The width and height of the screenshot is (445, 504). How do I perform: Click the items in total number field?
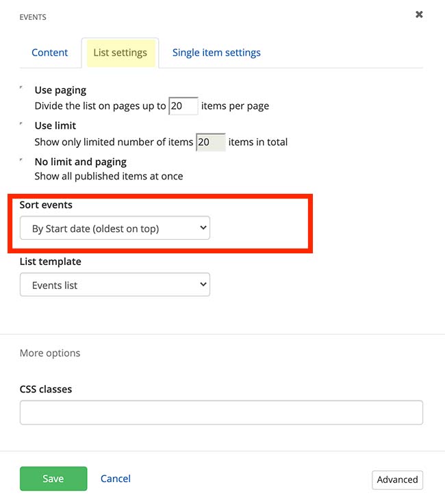[x=210, y=142]
